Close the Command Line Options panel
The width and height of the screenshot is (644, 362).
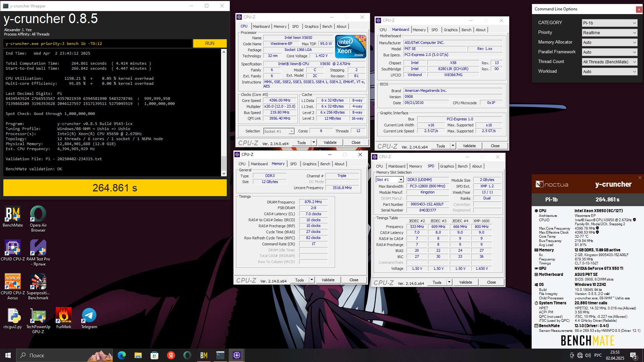tap(639, 9)
